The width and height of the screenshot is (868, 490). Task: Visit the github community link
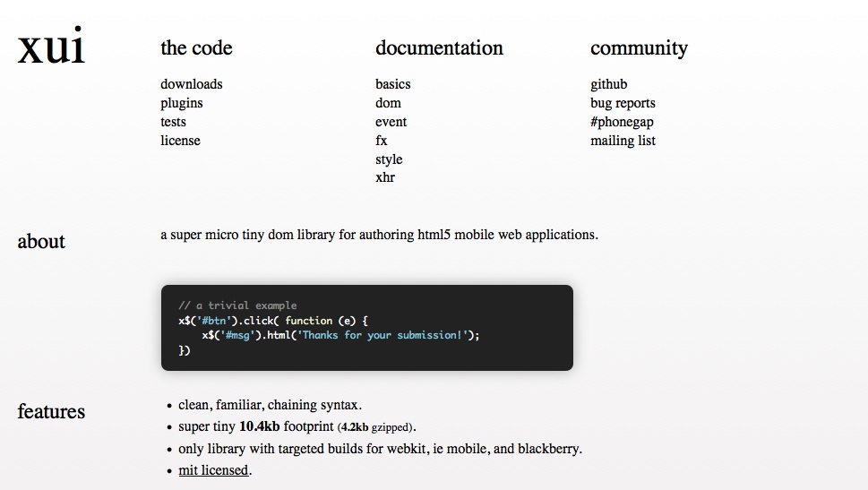click(608, 84)
